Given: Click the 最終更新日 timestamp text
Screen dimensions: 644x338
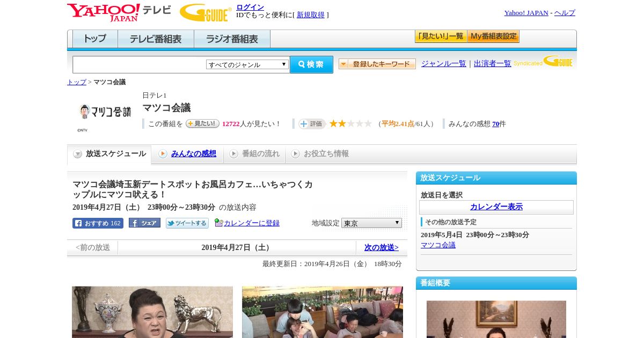Looking at the screenshot, I should [332, 264].
